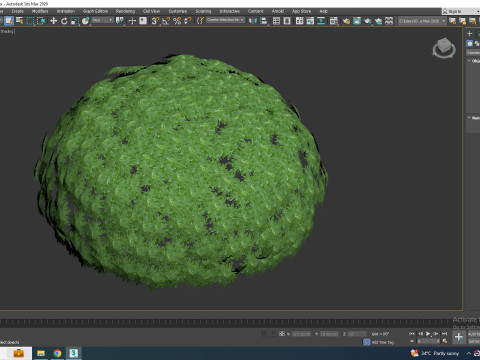This screenshot has height=360, width=480.
Task: Toggle Percent Snap
Action: click(177, 21)
